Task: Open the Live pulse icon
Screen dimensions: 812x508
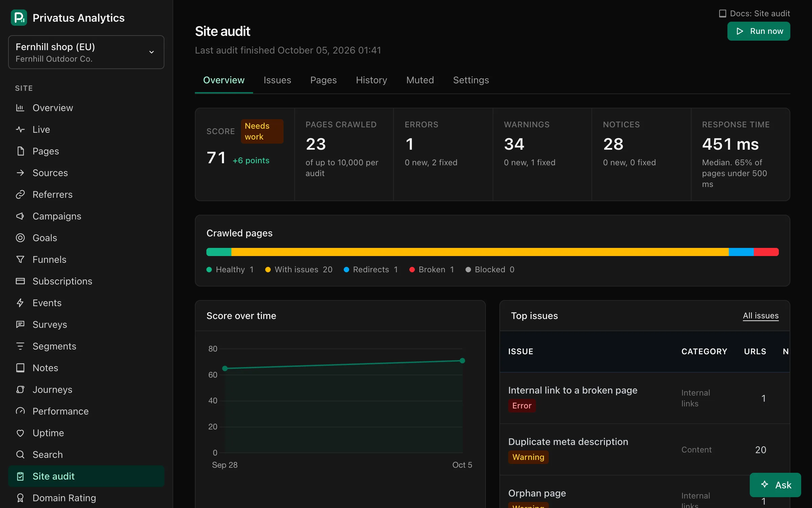Action: [x=20, y=129]
